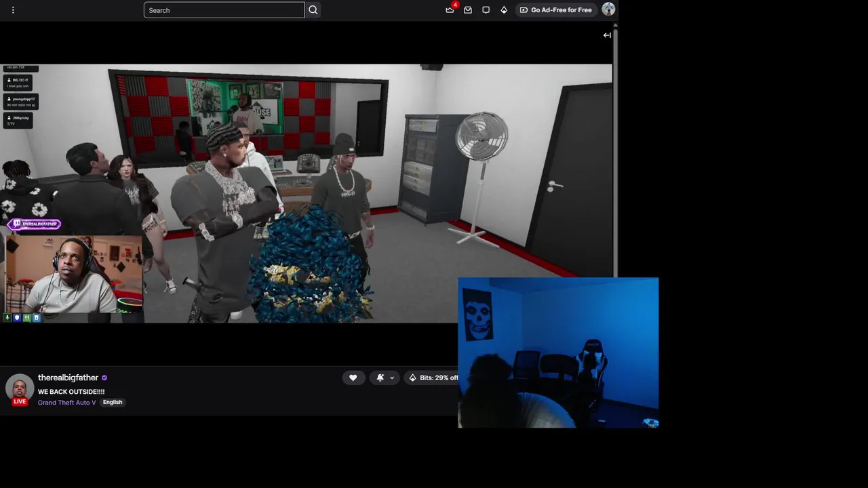Focus the Search input field
Image resolution: width=868 pixels, height=488 pixels.
coord(224,10)
